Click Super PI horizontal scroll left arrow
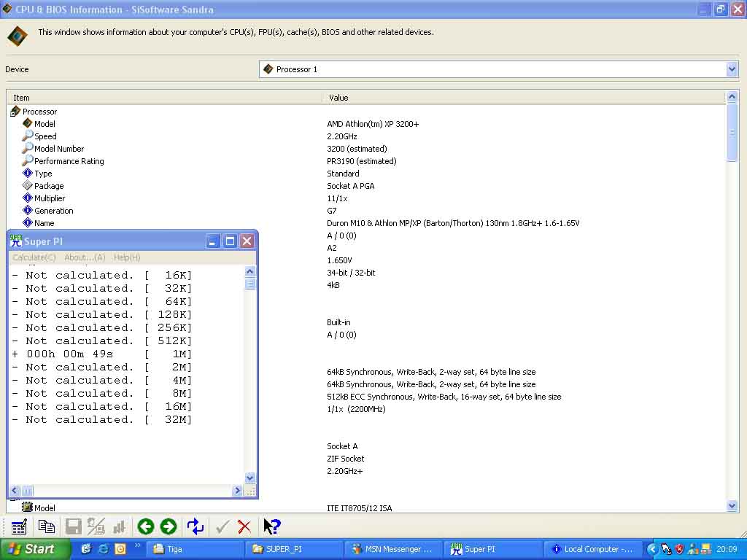 coord(15,491)
